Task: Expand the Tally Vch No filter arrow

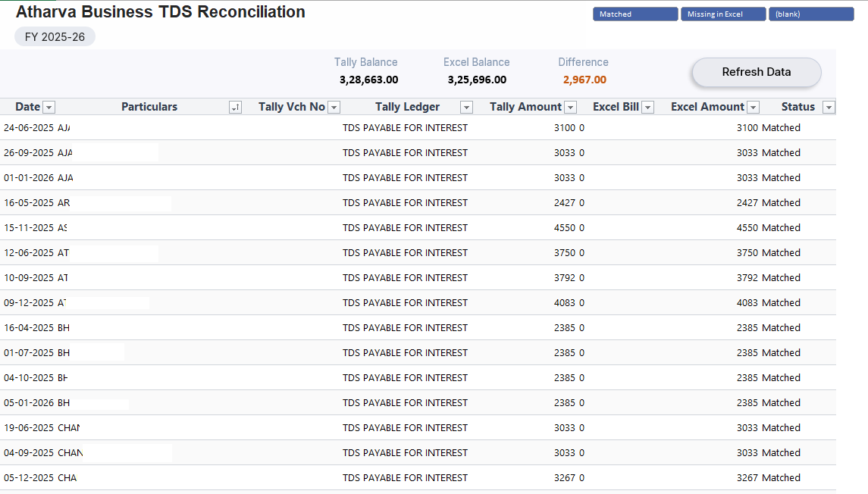Action: 334,108
